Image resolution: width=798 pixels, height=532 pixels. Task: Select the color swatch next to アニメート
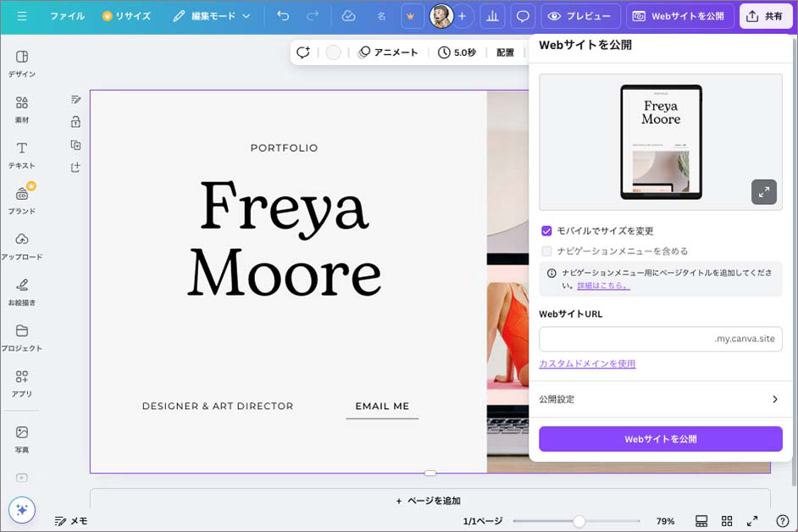point(333,52)
